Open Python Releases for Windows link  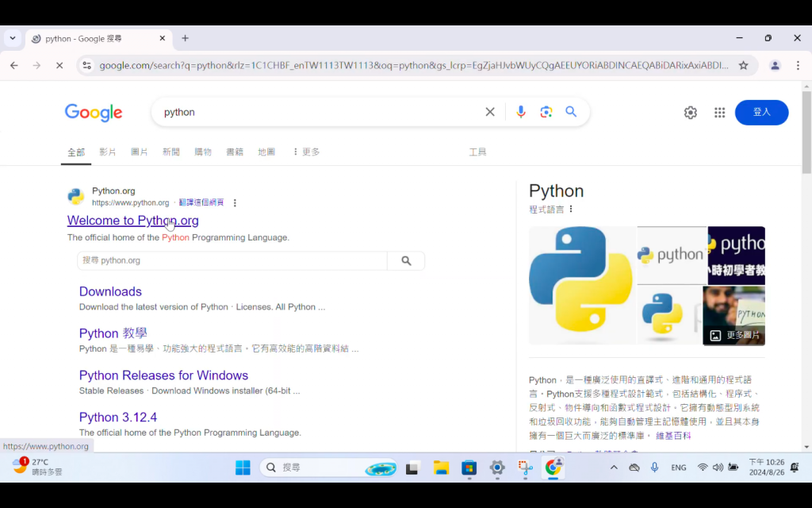pyautogui.click(x=163, y=375)
